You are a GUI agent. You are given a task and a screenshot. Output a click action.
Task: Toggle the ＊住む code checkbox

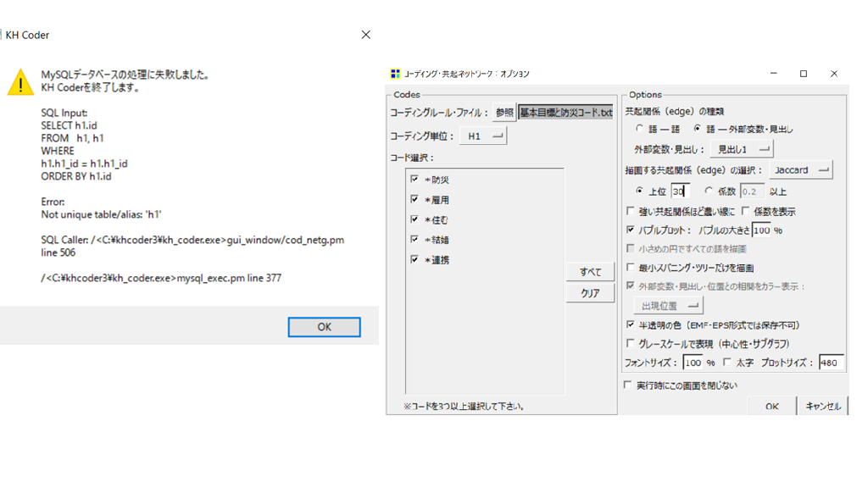415,219
